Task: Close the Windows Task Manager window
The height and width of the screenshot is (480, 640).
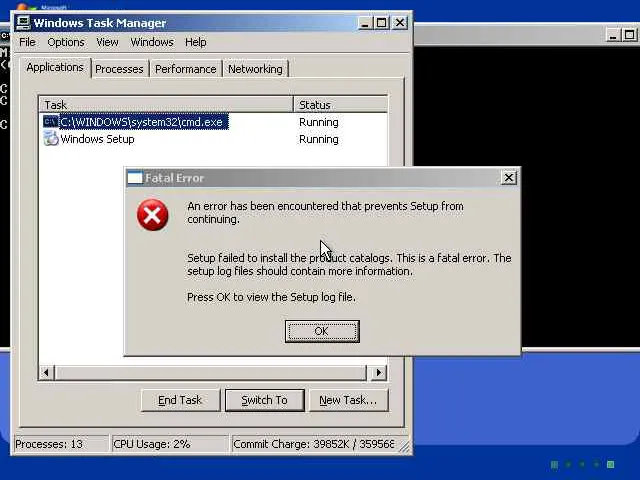Action: point(400,23)
